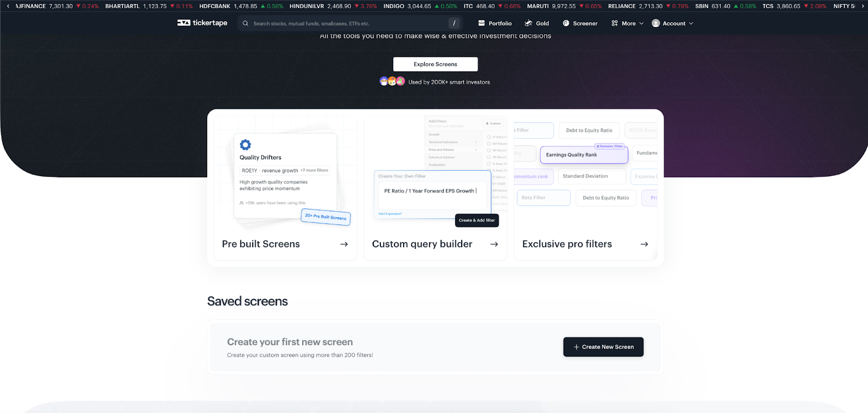Click arrow next to Exclusive pro filters
Screen dimensions: 868x413
(644, 244)
